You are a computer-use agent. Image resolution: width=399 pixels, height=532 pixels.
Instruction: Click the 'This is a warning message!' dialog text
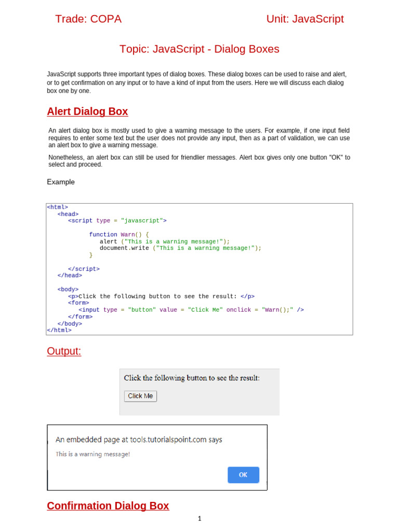click(x=92, y=454)
